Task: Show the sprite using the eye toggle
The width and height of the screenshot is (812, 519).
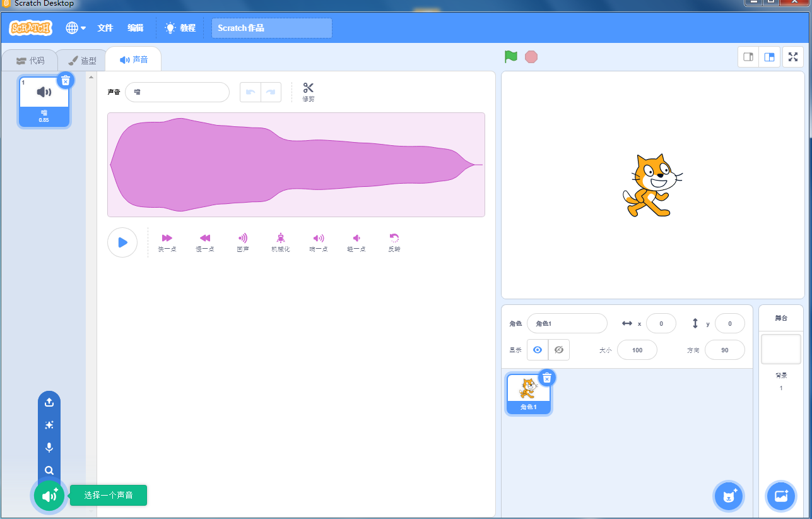Action: point(537,349)
